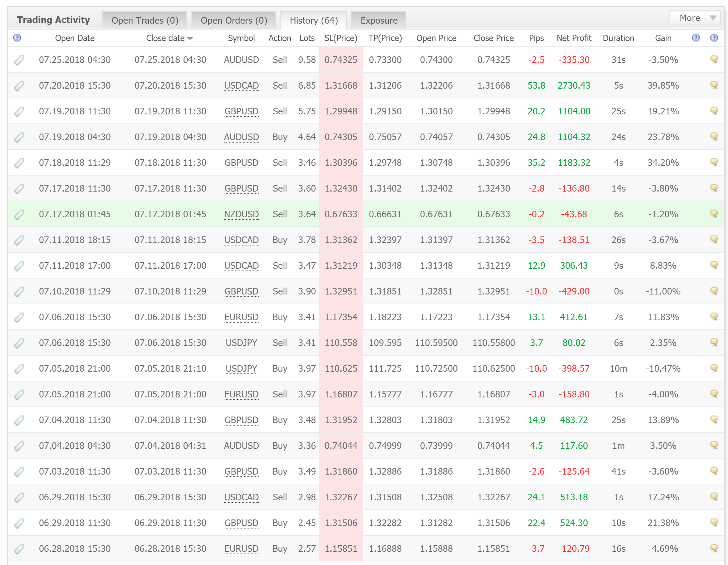This screenshot has height=565, width=728.
Task: Open the comment bubble for the EURUSD -158.80 trade
Action: pos(714,394)
